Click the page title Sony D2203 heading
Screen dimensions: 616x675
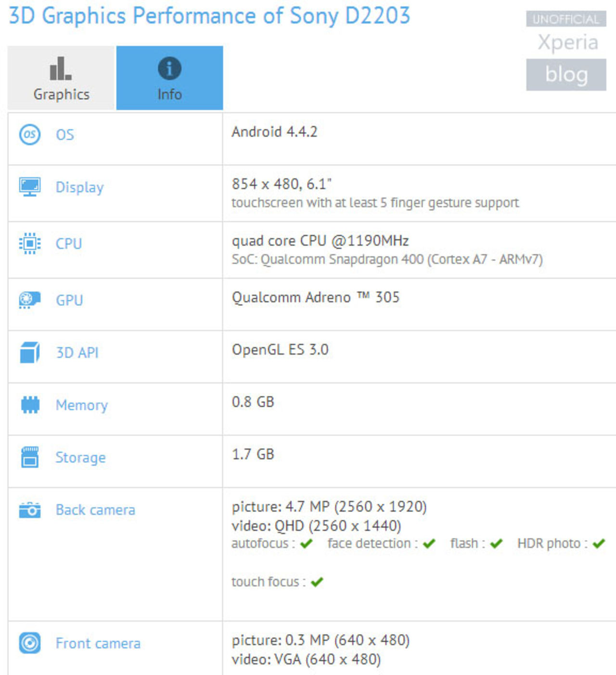(209, 16)
